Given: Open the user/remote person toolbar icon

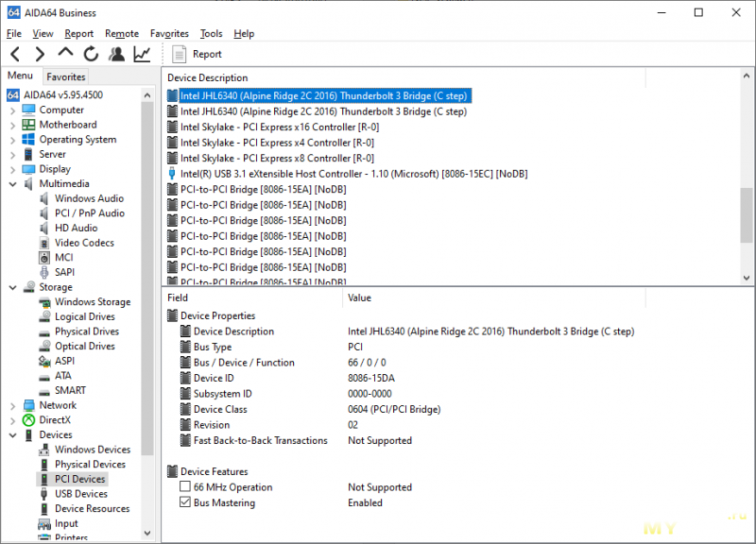Looking at the screenshot, I should (116, 54).
